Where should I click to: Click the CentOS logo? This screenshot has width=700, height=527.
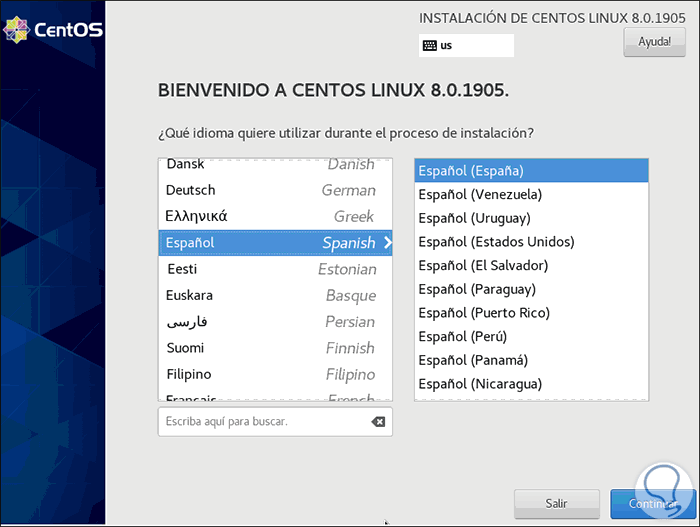tap(53, 30)
